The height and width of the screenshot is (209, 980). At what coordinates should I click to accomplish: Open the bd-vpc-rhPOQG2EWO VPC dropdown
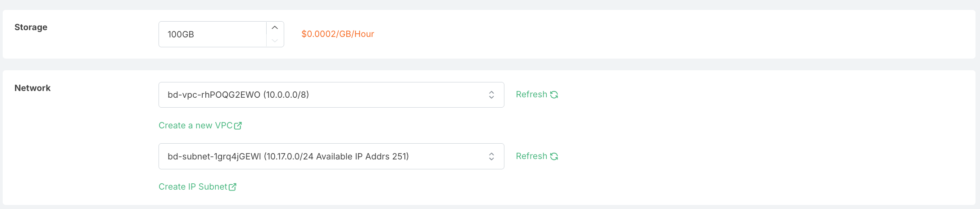pos(331,95)
